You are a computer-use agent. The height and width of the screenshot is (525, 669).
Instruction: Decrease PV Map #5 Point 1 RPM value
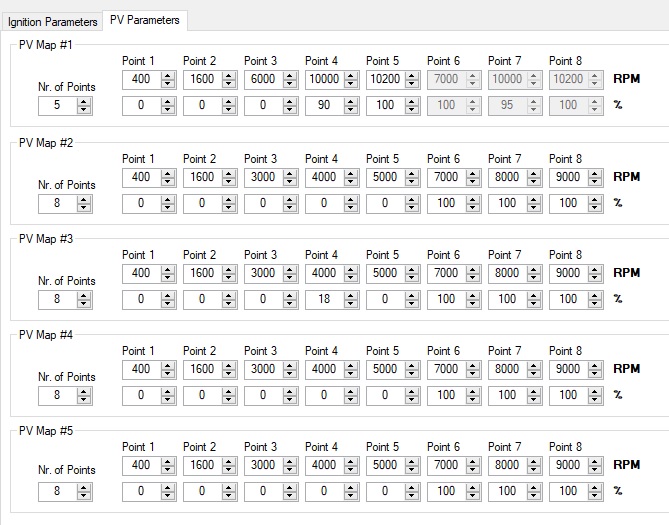(168, 469)
